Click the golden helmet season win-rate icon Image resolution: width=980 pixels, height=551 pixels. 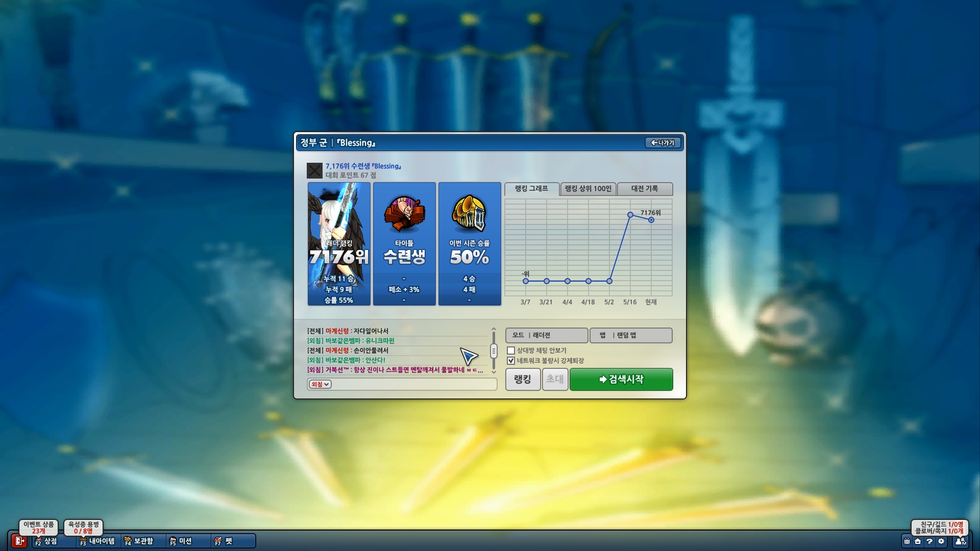click(x=470, y=213)
